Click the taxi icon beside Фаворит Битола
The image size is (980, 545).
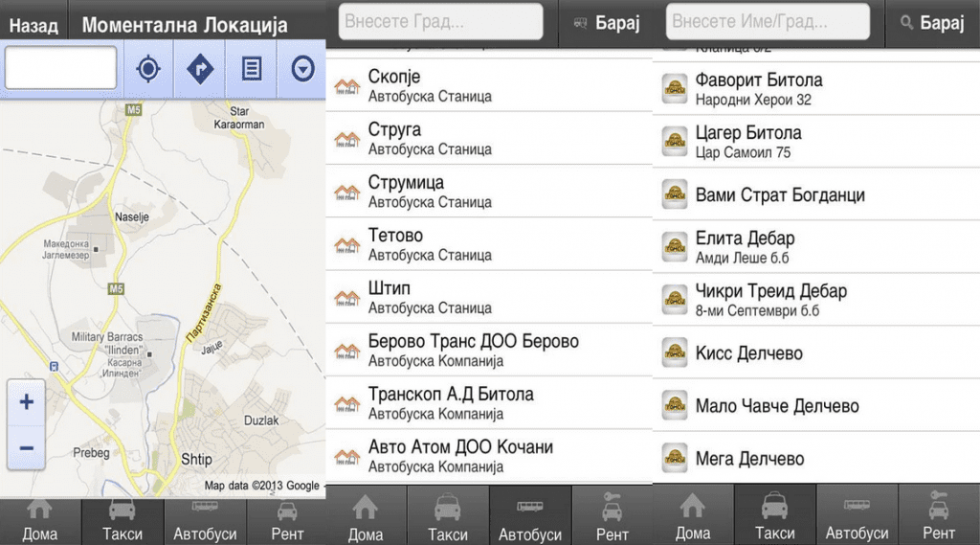pyautogui.click(x=675, y=89)
